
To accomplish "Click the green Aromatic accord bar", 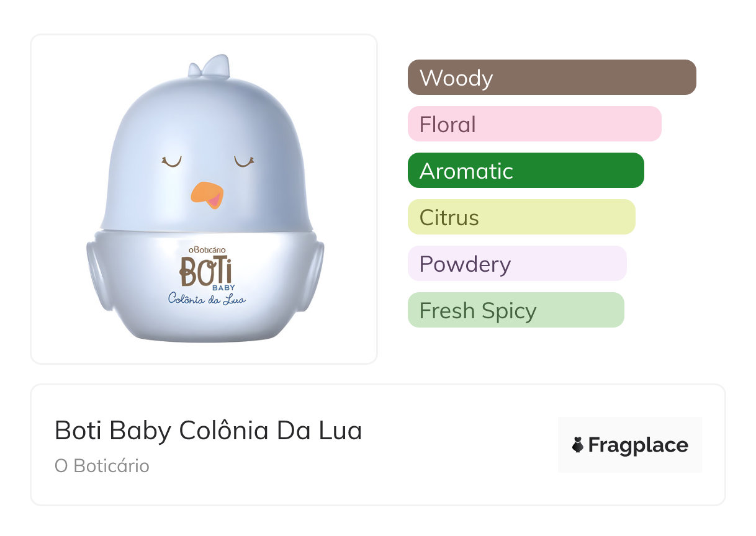I will [x=525, y=171].
